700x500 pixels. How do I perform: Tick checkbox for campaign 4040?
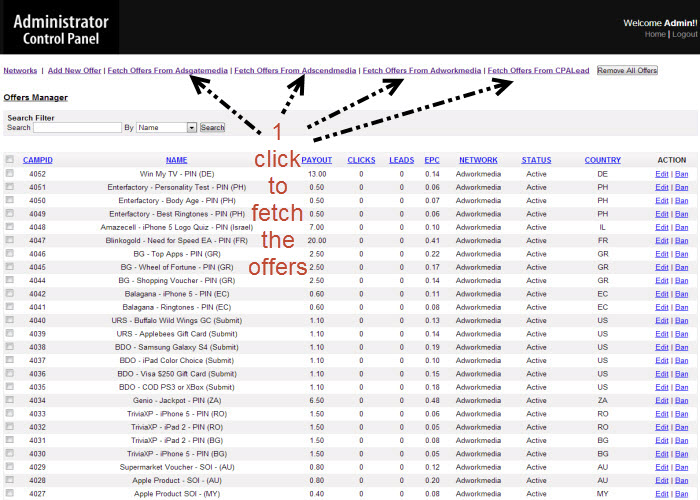[x=9, y=320]
